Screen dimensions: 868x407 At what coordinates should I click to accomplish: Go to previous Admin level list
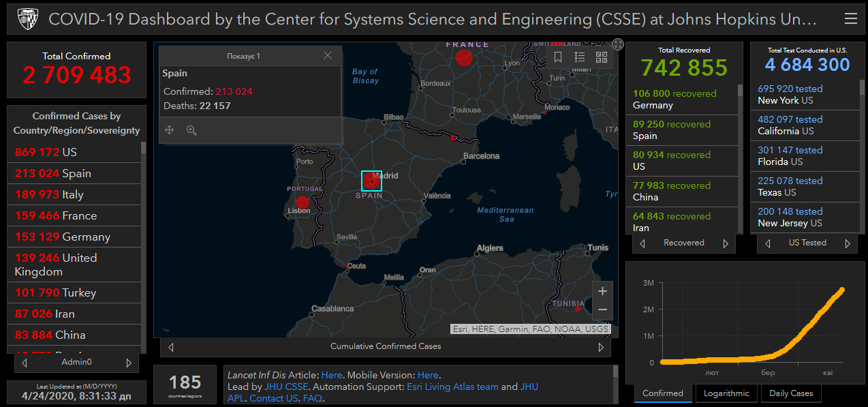25,363
